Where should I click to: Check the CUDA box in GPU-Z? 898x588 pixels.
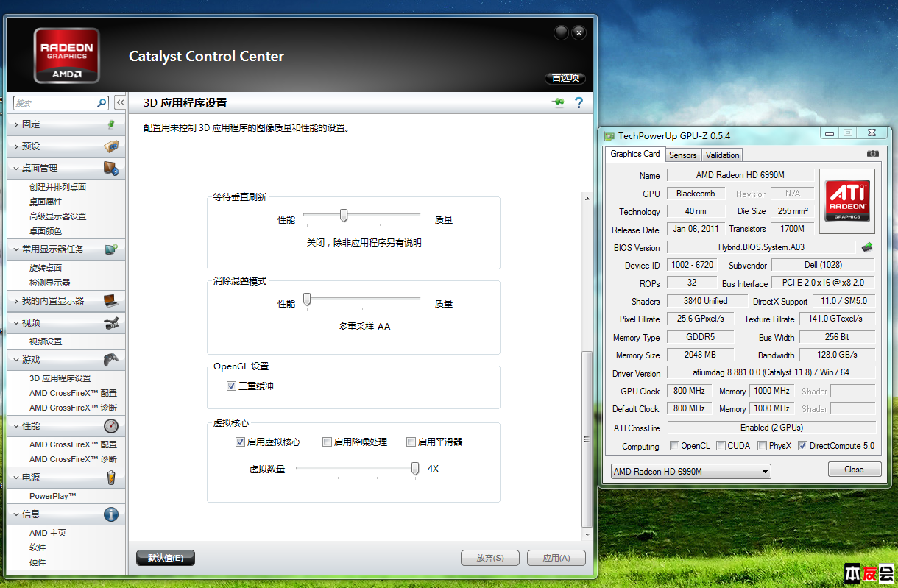[x=721, y=446]
